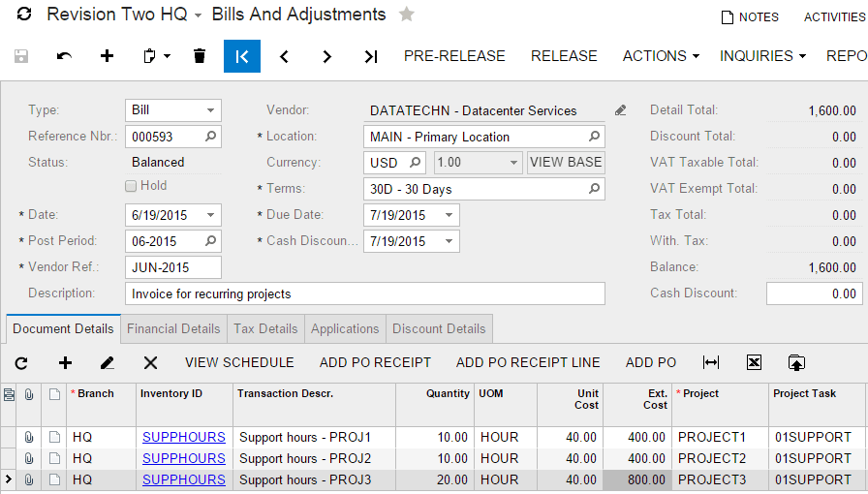Click fit-to-screen column width icon
The width and height of the screenshot is (868, 494).
[711, 362]
